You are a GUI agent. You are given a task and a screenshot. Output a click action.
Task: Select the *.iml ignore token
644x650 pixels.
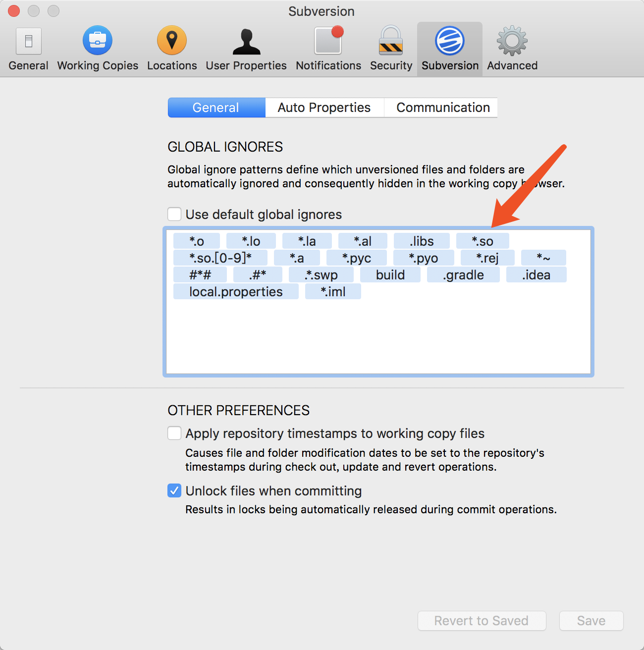333,291
